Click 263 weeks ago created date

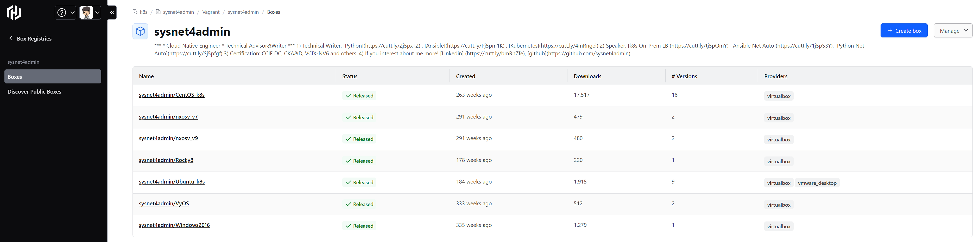coord(474,95)
